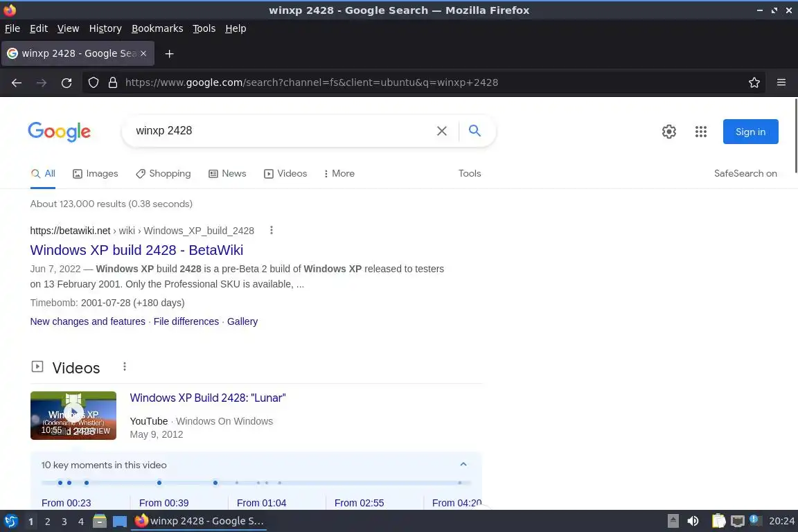This screenshot has width=798, height=532.
Task: Switch to workspace 4
Action: point(81,522)
